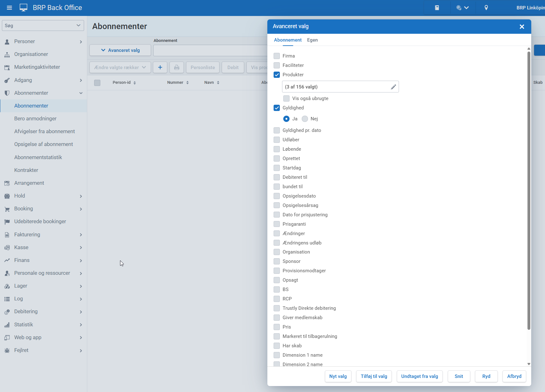
Task: Tick the Vis også ubrugte checkbox
Action: pyautogui.click(x=286, y=98)
